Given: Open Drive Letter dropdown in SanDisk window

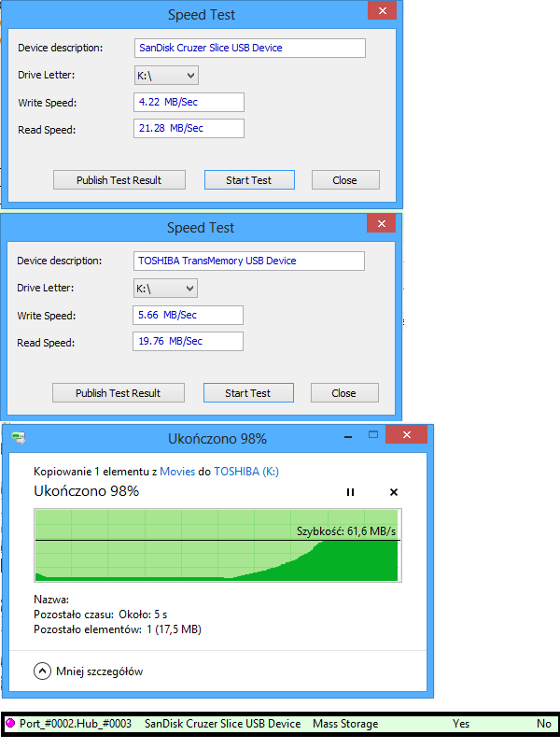Looking at the screenshot, I should (166, 76).
